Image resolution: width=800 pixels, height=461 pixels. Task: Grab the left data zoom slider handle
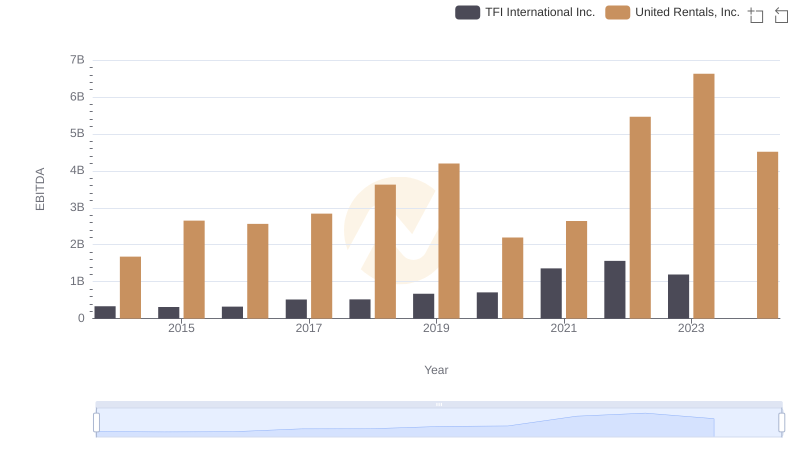click(x=96, y=422)
